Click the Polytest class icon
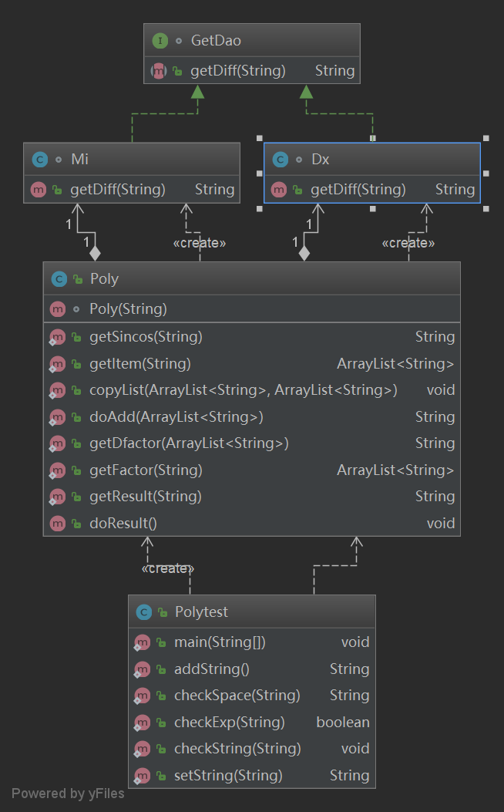 143,612
